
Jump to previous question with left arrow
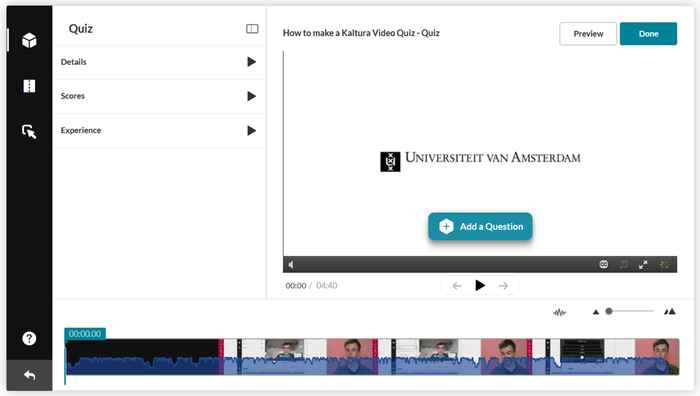457,286
